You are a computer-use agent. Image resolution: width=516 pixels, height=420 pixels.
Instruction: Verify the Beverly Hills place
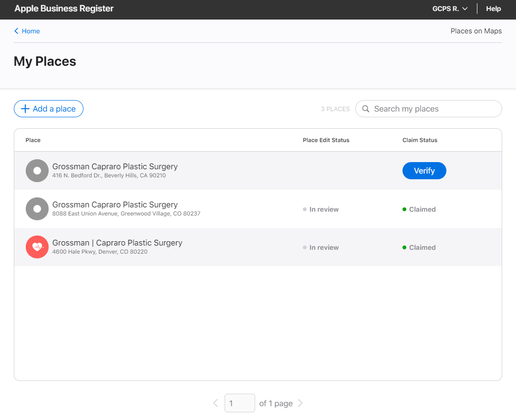tap(424, 171)
